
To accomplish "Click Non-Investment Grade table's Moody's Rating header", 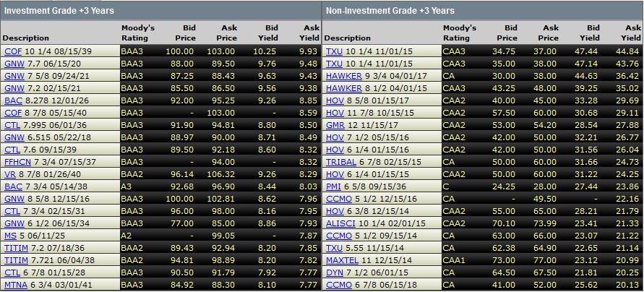I will coord(460,33).
